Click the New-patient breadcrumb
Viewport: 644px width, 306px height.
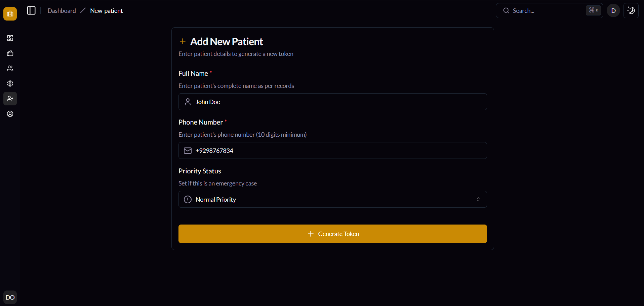106,11
